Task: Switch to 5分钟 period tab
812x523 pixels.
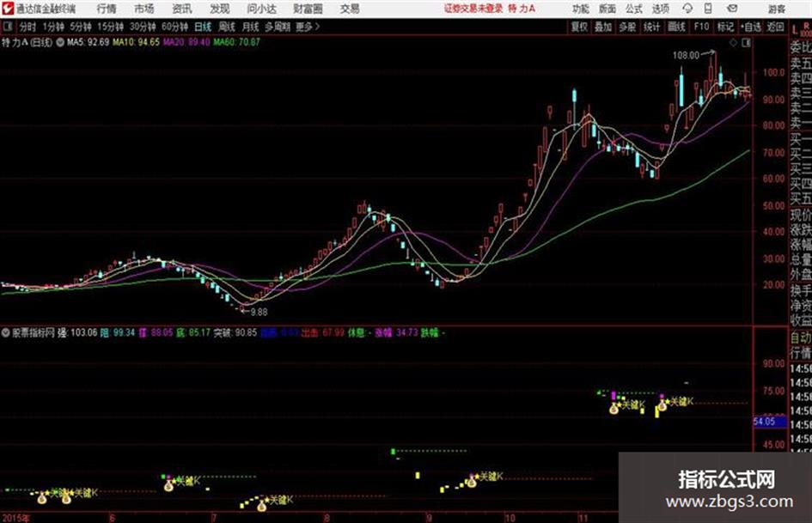Action: pos(80,27)
